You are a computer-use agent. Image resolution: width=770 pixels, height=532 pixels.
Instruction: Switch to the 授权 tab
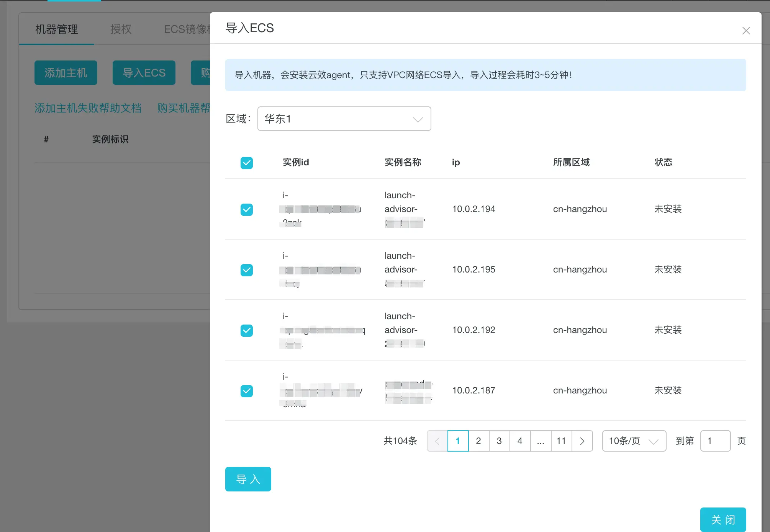121,29
